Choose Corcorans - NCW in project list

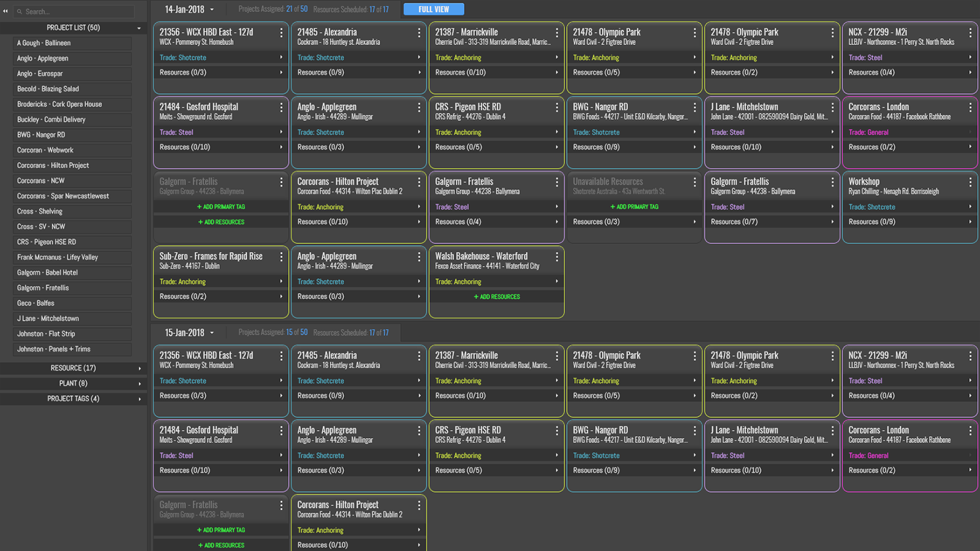tap(72, 181)
